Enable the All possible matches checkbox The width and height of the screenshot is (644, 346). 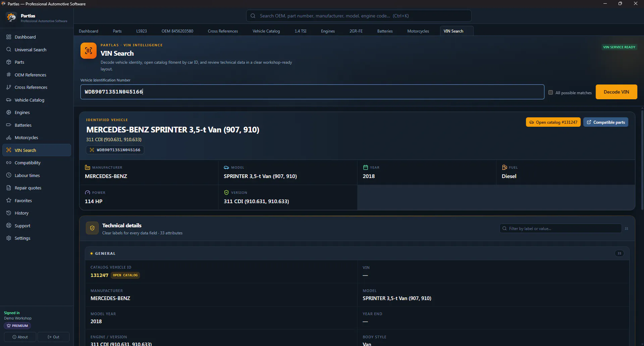(550, 93)
